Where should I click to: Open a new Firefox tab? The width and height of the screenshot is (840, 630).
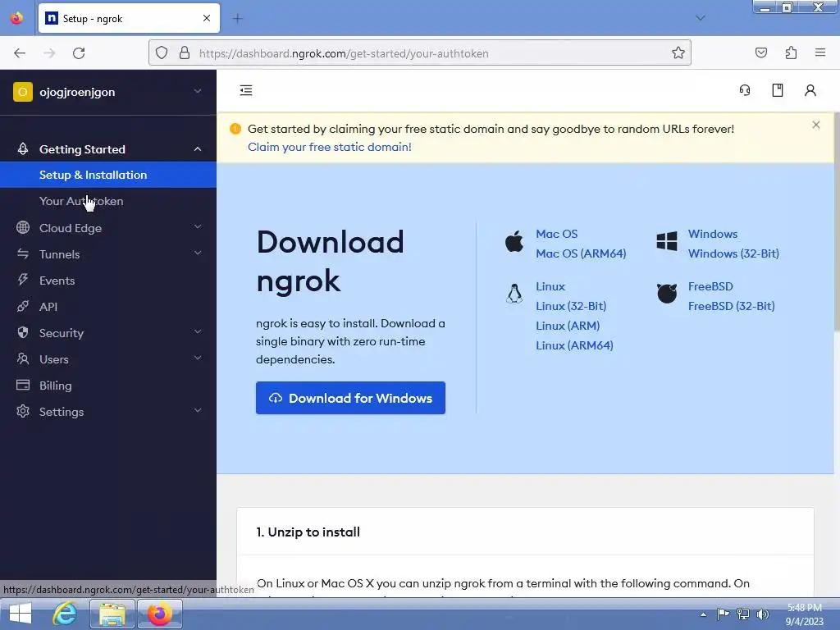point(237,19)
